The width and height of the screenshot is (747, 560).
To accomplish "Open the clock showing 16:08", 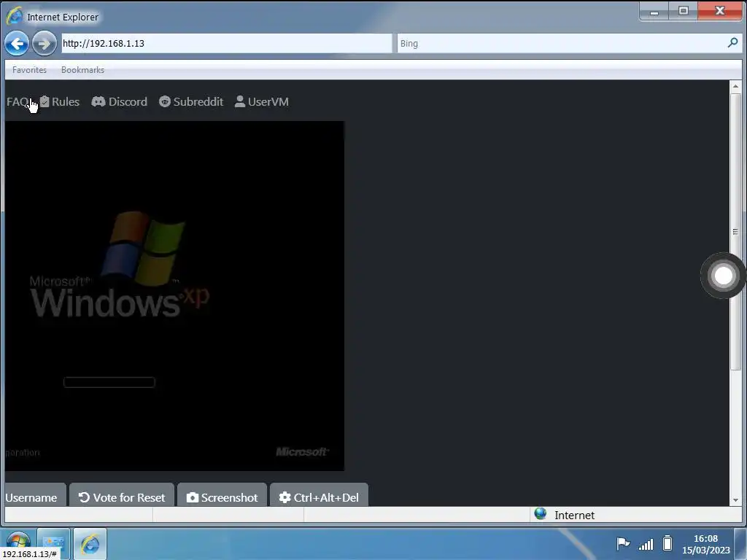I will point(705,544).
